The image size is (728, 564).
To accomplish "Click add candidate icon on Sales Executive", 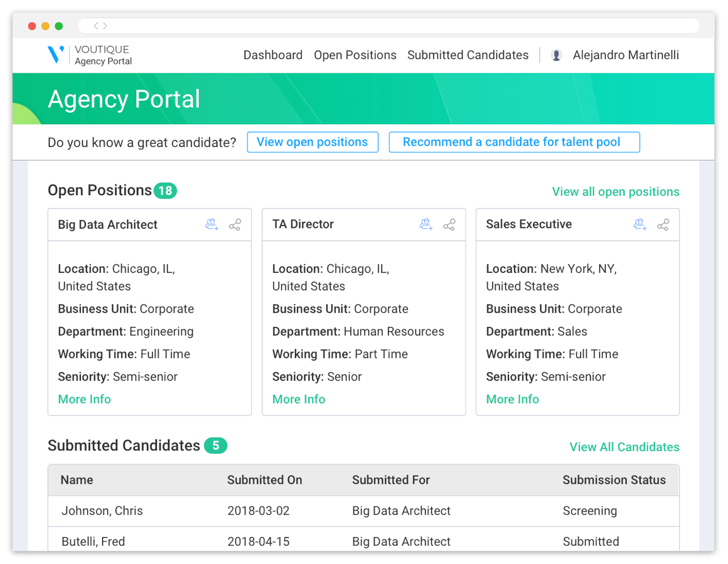I will point(640,225).
